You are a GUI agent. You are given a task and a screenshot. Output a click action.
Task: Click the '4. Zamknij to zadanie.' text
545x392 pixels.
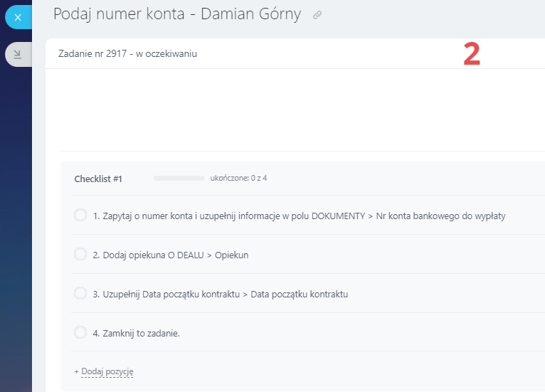click(x=136, y=333)
